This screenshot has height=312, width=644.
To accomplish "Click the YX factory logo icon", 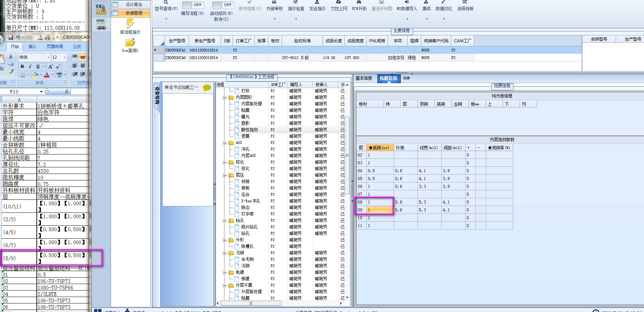I will pos(101,9).
